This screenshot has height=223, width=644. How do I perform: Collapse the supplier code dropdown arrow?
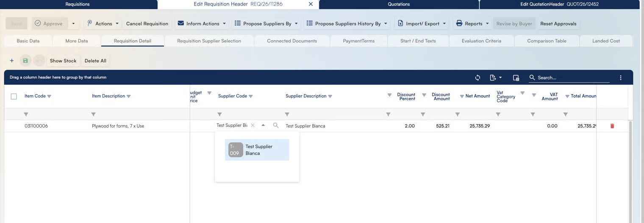pyautogui.click(x=263, y=125)
